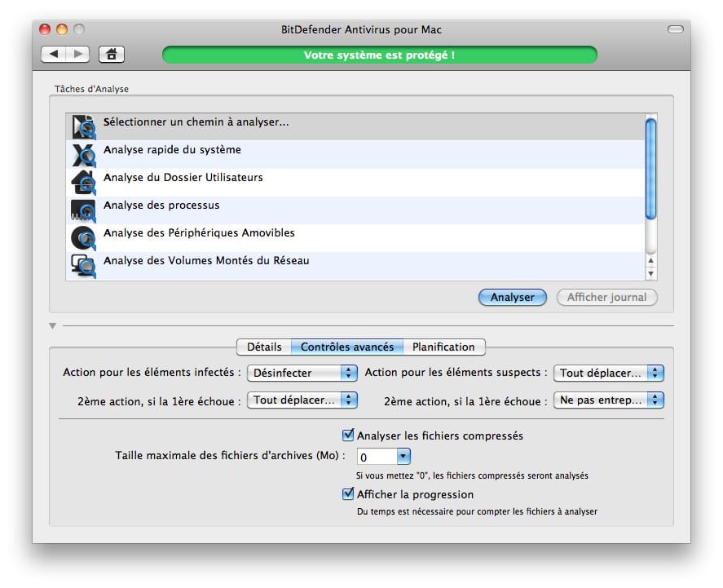Image resolution: width=723 pixels, height=588 pixels.
Task: Click the process scan icon
Action: point(83,210)
